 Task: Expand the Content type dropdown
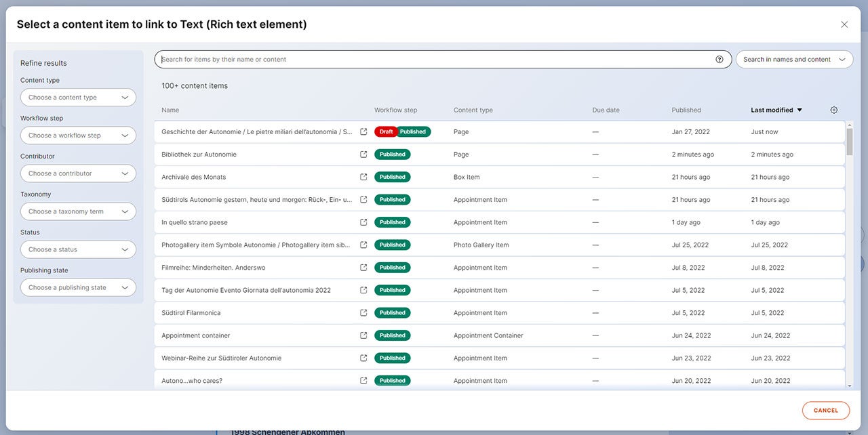(x=78, y=98)
